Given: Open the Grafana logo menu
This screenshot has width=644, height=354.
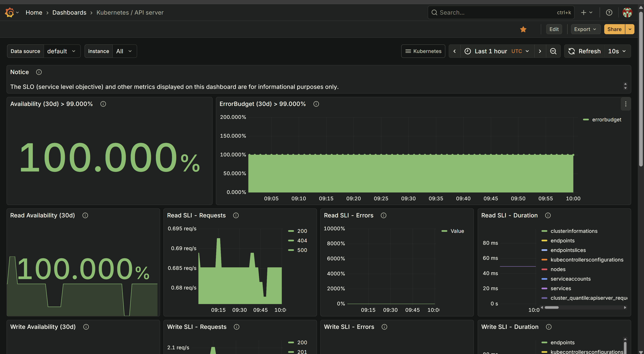Looking at the screenshot, I should coord(12,12).
